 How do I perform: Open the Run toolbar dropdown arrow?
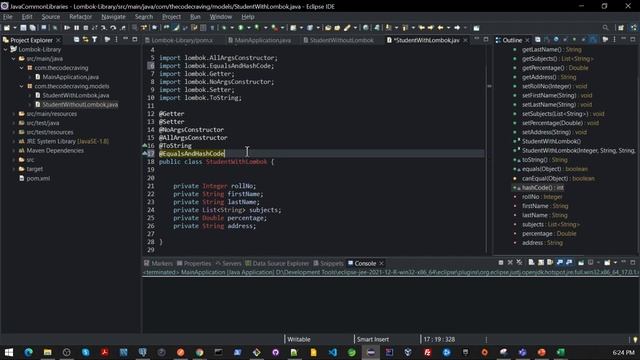(x=249, y=28)
